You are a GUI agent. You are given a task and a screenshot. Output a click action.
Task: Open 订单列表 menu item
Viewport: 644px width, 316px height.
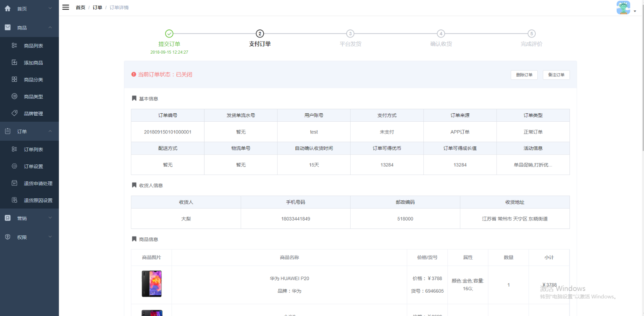(x=33, y=150)
